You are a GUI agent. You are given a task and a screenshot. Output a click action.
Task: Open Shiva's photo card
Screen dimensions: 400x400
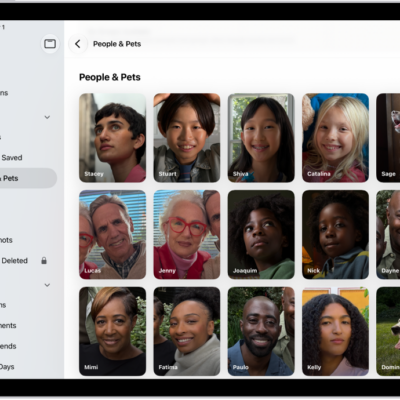click(x=261, y=138)
